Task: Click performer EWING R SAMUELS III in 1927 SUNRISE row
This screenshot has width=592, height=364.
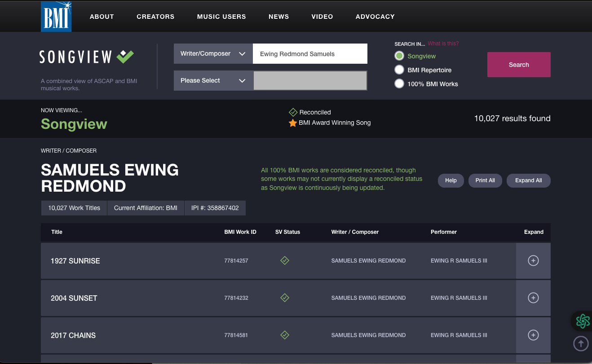Action: (x=459, y=261)
